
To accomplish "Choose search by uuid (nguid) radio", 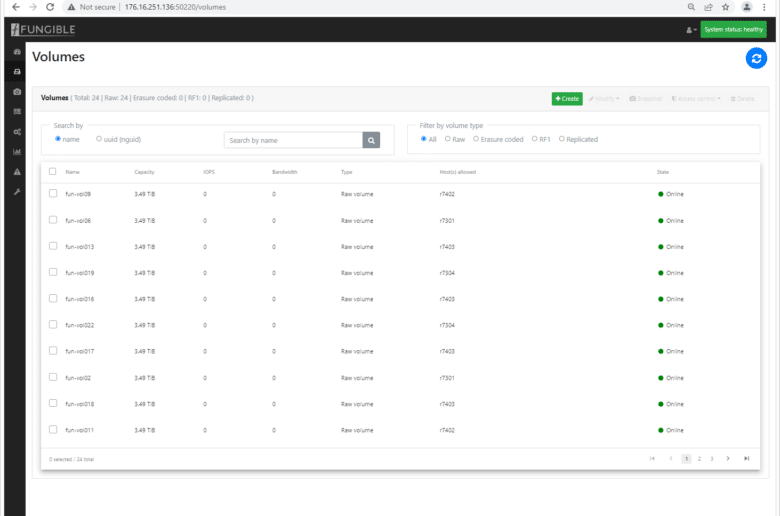I will point(99,139).
